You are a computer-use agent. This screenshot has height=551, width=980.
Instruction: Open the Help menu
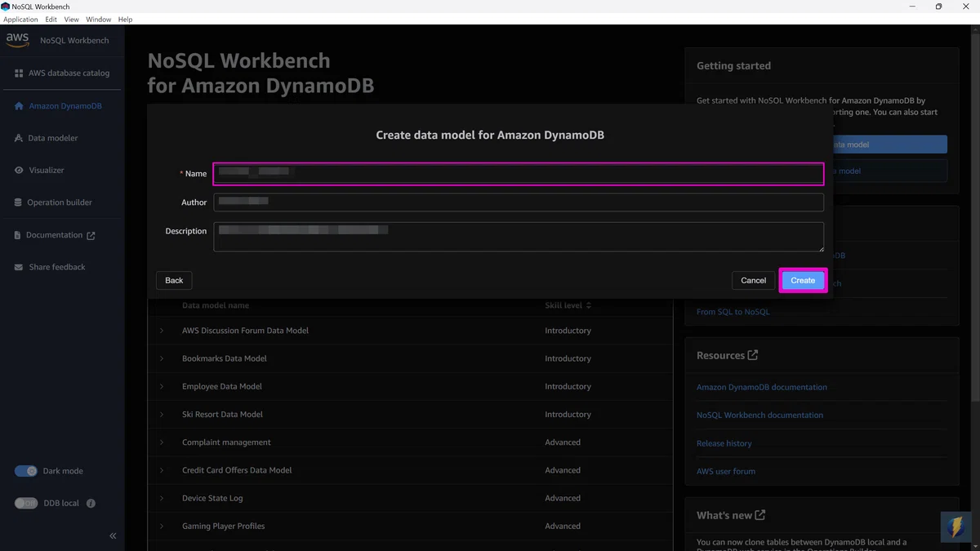click(x=125, y=19)
